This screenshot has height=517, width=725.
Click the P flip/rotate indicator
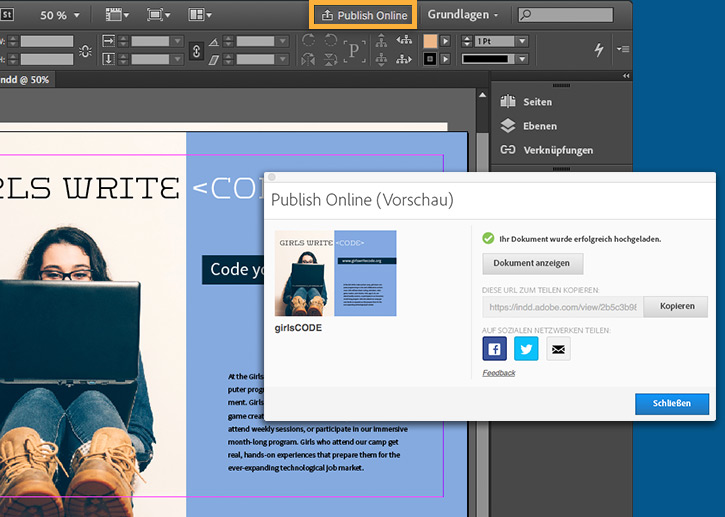[x=354, y=50]
